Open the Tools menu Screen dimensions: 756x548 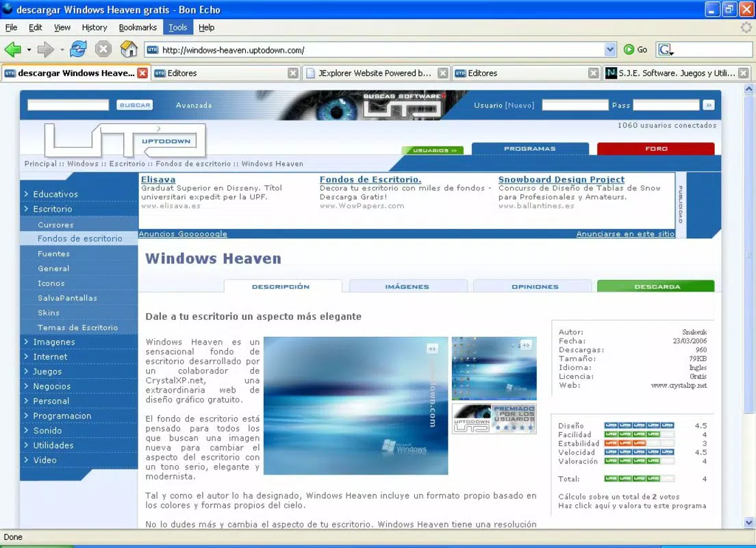[178, 27]
